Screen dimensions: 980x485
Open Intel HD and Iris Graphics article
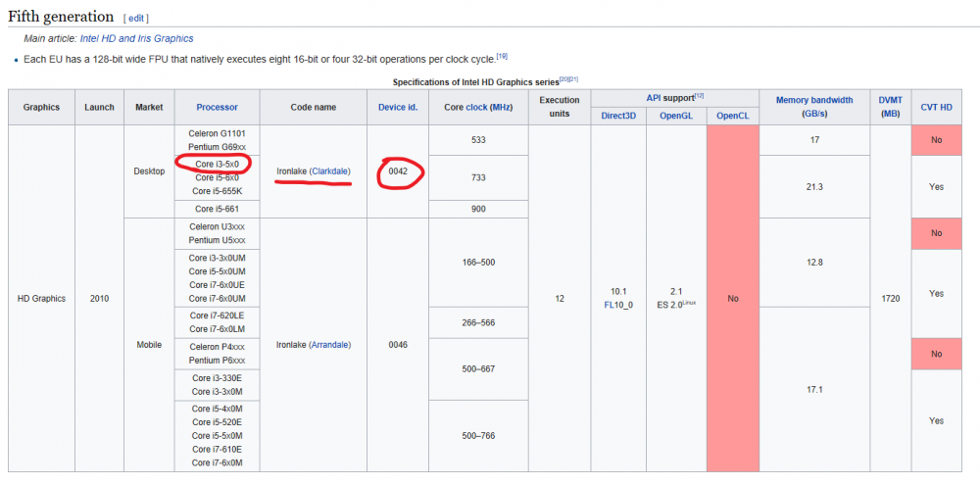point(136,38)
